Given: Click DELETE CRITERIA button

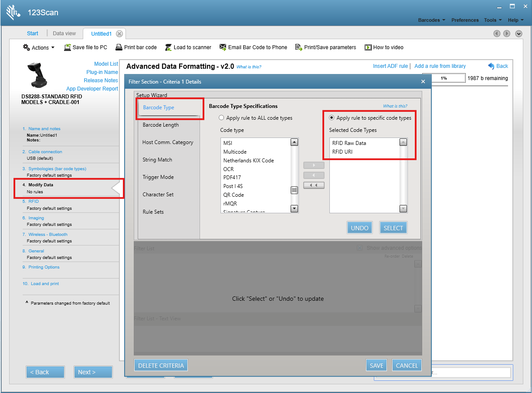Looking at the screenshot, I should tap(161, 366).
